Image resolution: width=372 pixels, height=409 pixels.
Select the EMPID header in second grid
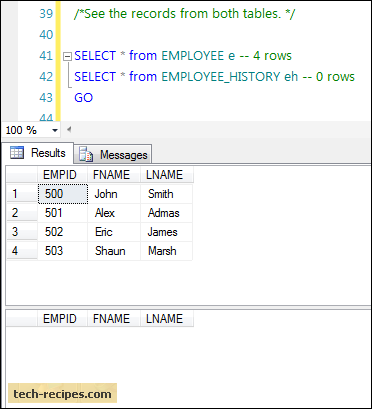pos(62,319)
